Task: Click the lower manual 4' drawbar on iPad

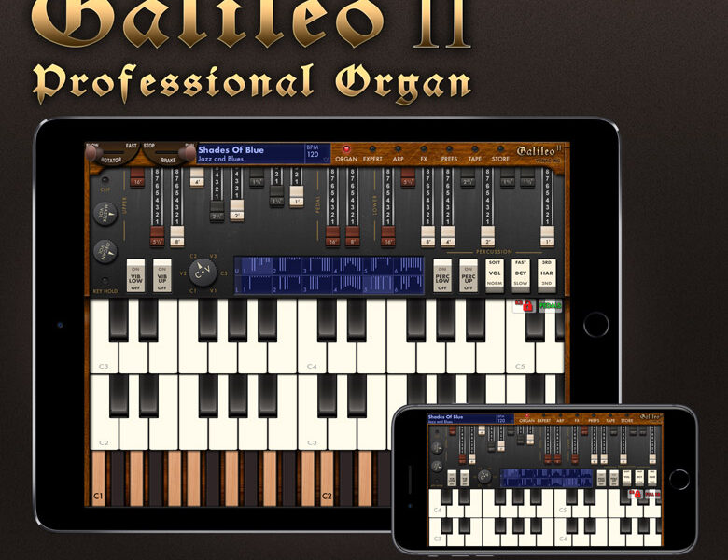Action: 448,236
